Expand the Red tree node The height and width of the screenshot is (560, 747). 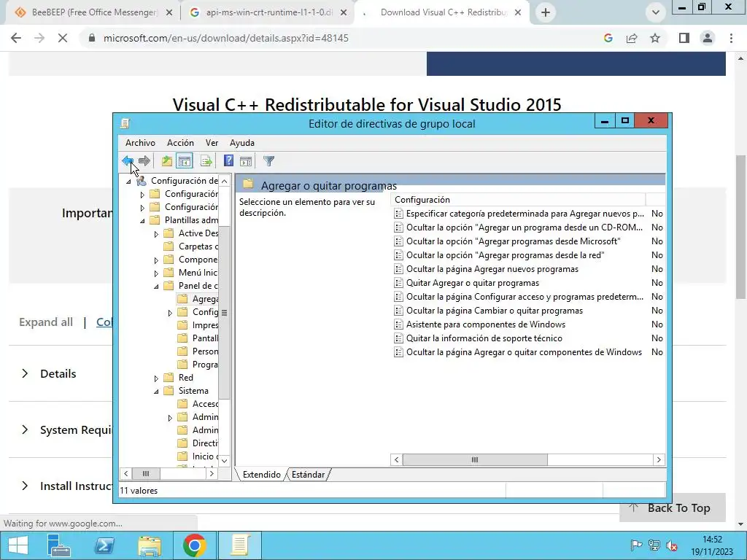coord(156,378)
